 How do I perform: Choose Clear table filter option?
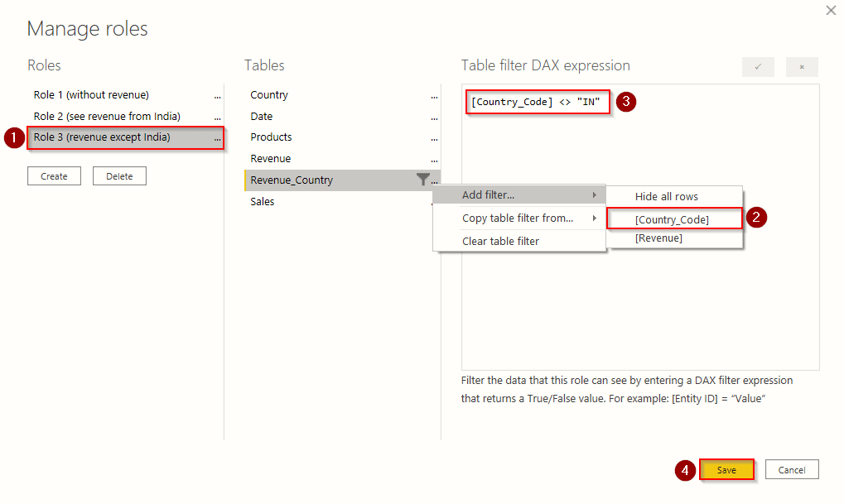[500, 242]
